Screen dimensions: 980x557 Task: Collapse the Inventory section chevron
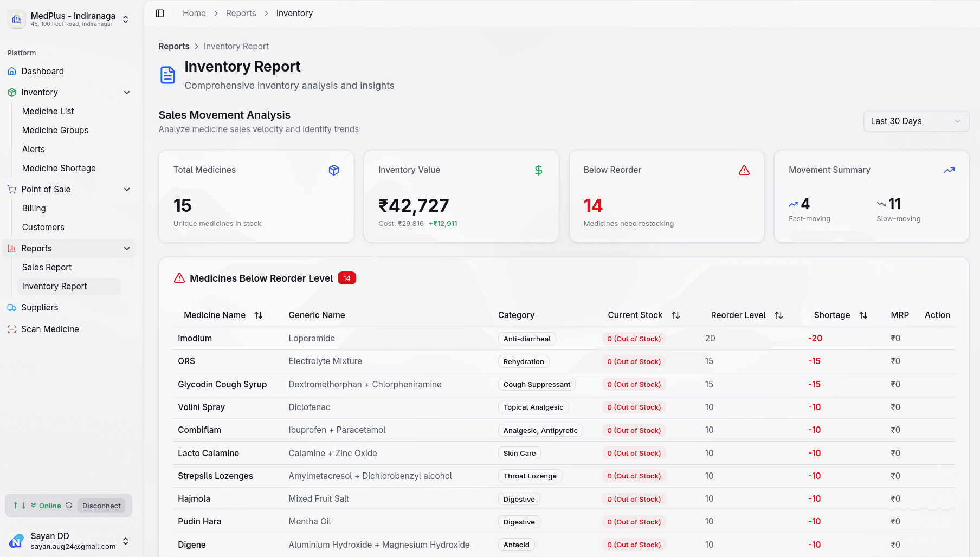click(127, 93)
